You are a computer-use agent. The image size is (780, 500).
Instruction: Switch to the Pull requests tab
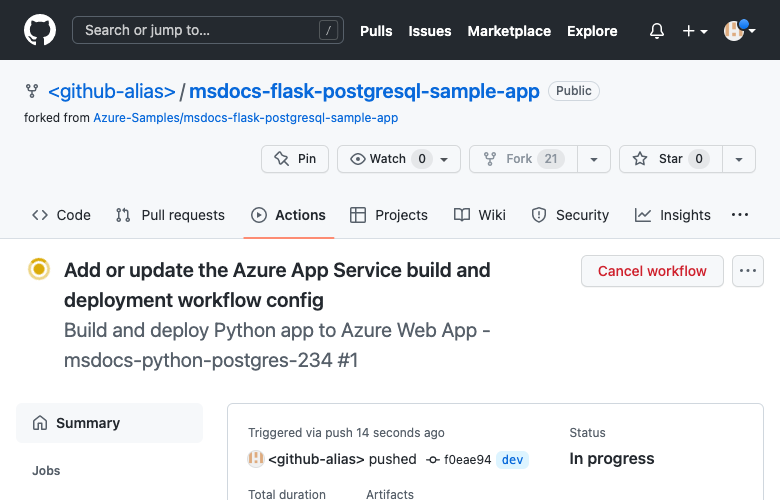click(170, 215)
